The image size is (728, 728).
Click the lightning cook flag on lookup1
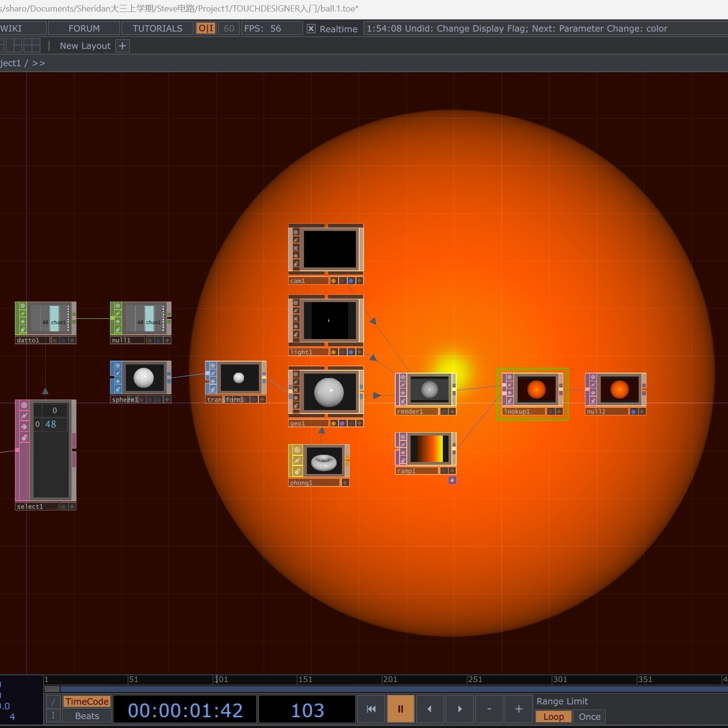(x=509, y=385)
